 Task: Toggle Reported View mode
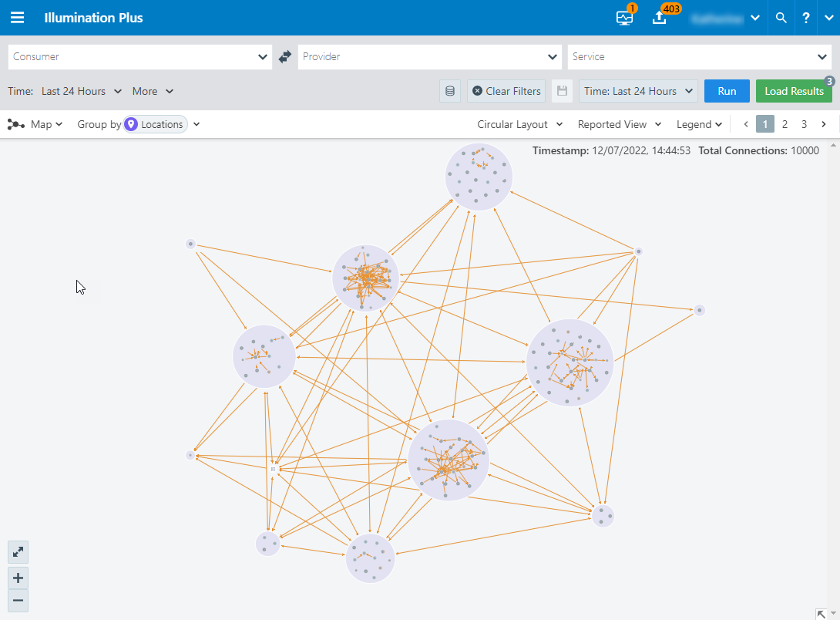click(620, 124)
